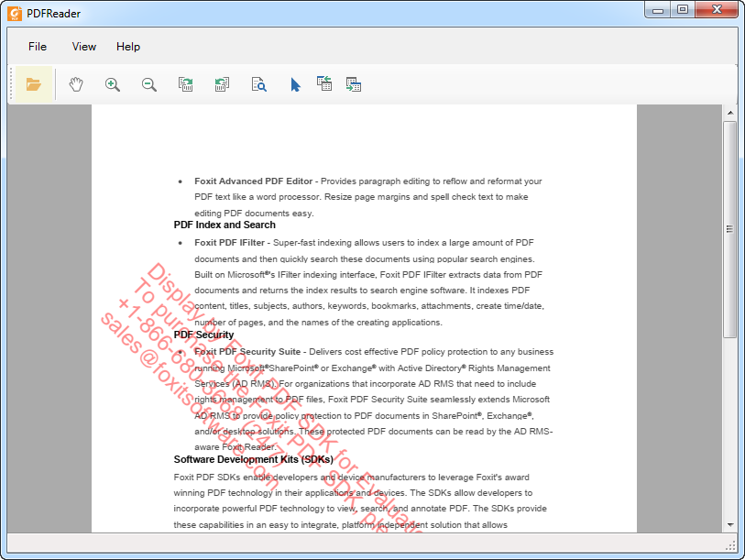The width and height of the screenshot is (745, 560).
Task: Click the scrollbar down arrow
Action: (730, 524)
